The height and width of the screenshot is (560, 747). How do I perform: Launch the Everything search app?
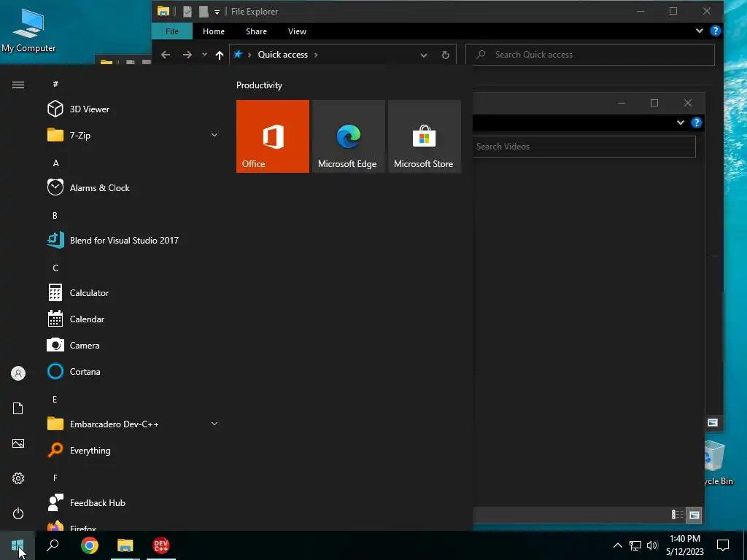[132, 451]
